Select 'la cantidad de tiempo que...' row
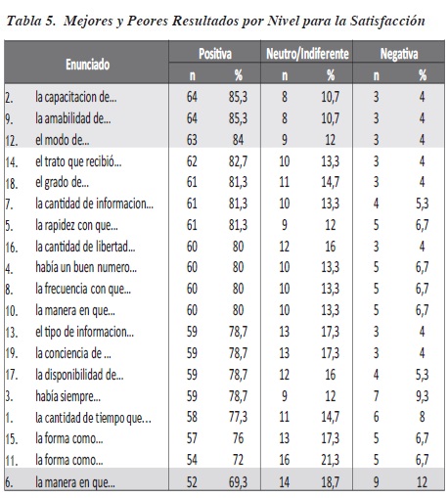The height and width of the screenshot is (498, 448). [x=224, y=417]
